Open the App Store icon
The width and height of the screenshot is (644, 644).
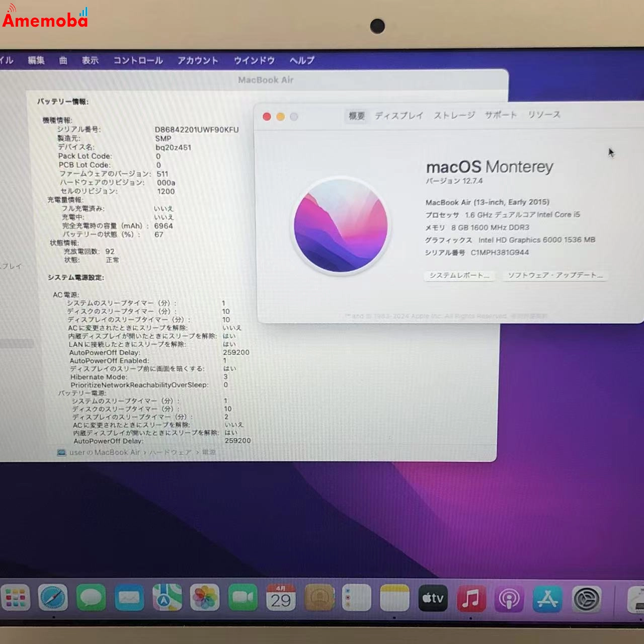coord(547,599)
